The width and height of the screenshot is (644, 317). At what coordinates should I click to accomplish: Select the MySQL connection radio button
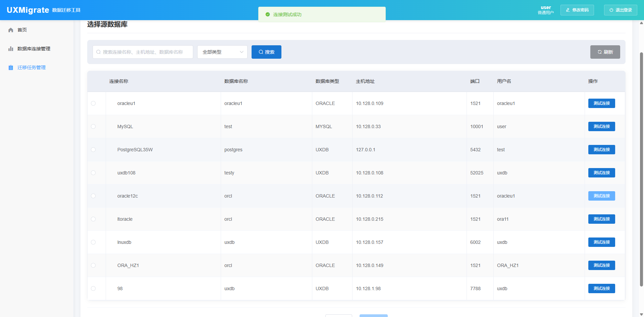tap(93, 126)
